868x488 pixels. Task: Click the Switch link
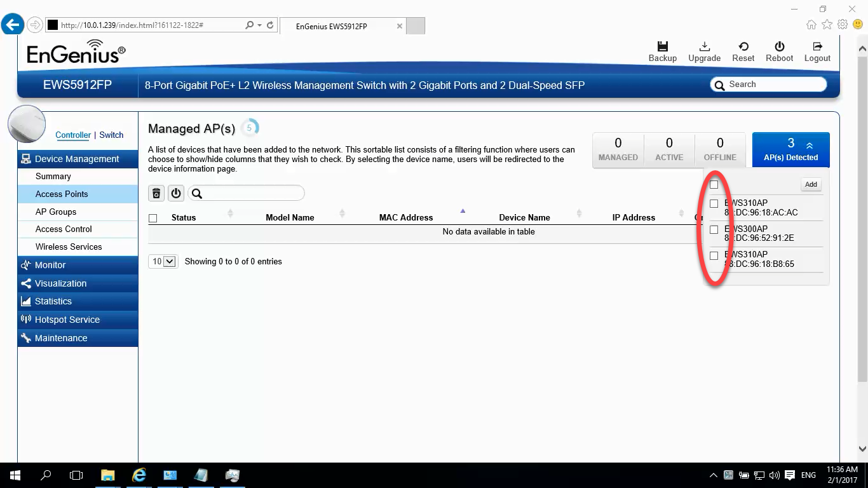[111, 135]
